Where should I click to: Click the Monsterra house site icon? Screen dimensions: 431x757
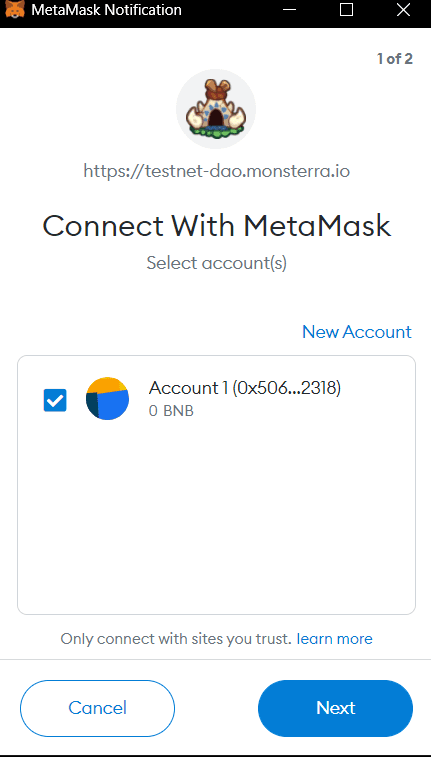click(x=216, y=109)
